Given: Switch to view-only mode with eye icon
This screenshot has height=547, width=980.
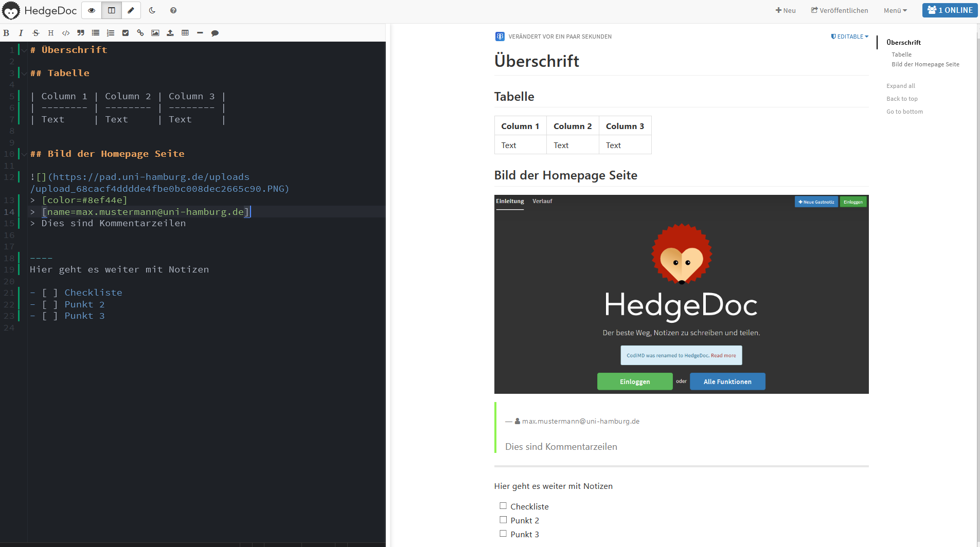Looking at the screenshot, I should (x=92, y=10).
